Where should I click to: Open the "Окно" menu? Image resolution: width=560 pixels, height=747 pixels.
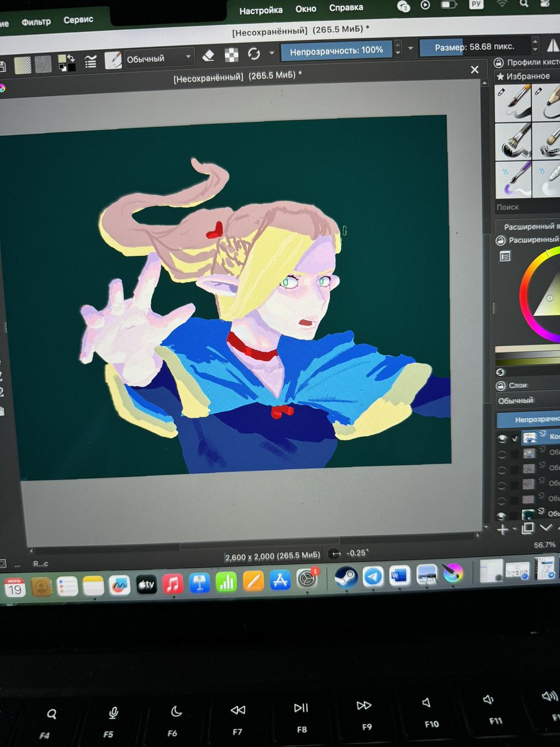coord(306,9)
